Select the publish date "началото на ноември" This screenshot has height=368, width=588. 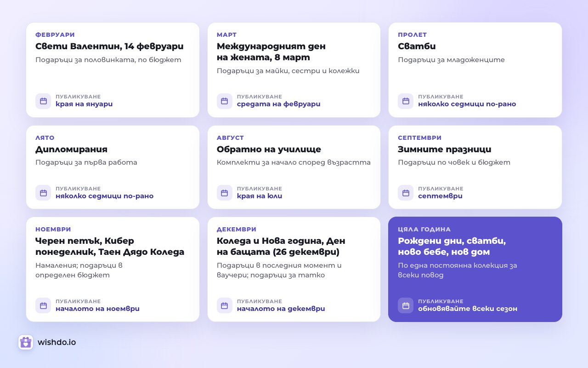point(97,309)
